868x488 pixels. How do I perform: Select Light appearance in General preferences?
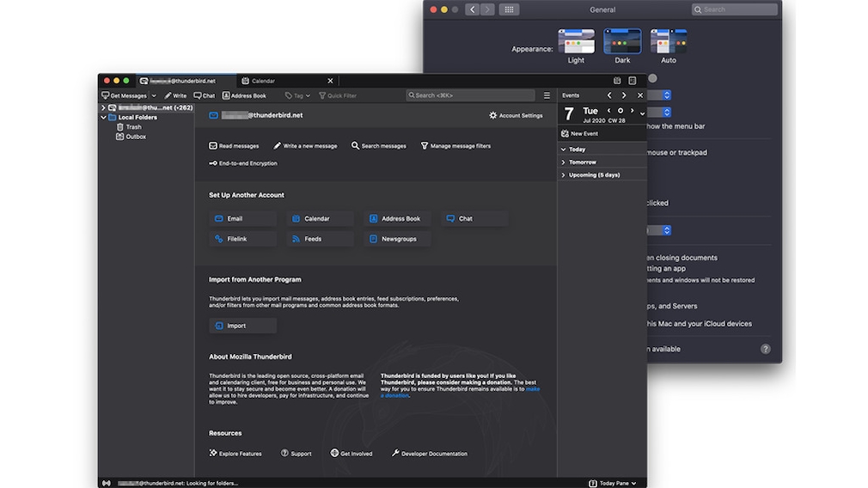click(577, 46)
